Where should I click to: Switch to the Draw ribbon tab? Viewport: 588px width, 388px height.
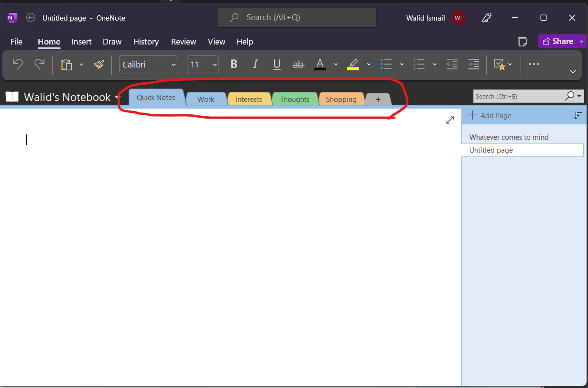point(112,42)
